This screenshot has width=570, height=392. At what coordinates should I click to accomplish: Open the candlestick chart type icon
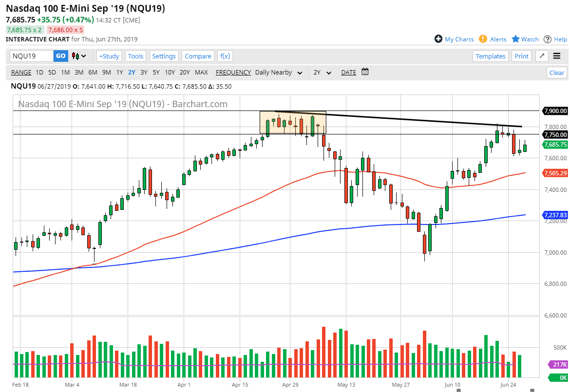tap(76, 56)
